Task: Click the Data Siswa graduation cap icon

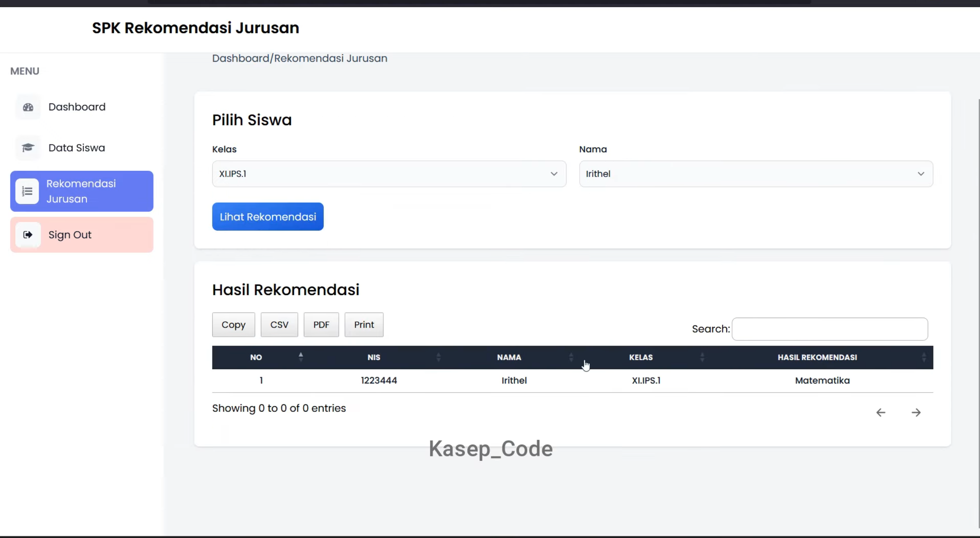Action: [x=28, y=148]
